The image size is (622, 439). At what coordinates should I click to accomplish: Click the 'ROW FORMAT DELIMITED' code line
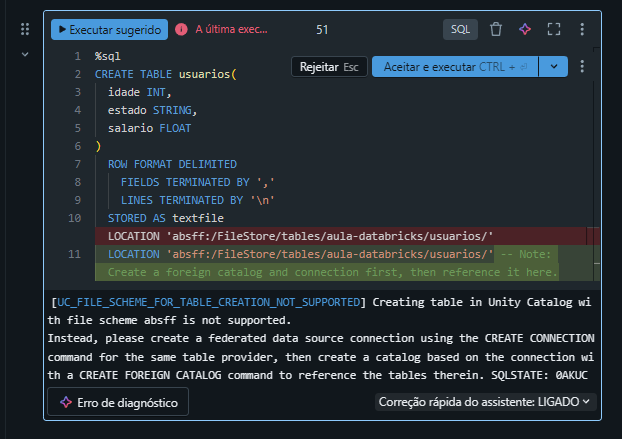172,164
